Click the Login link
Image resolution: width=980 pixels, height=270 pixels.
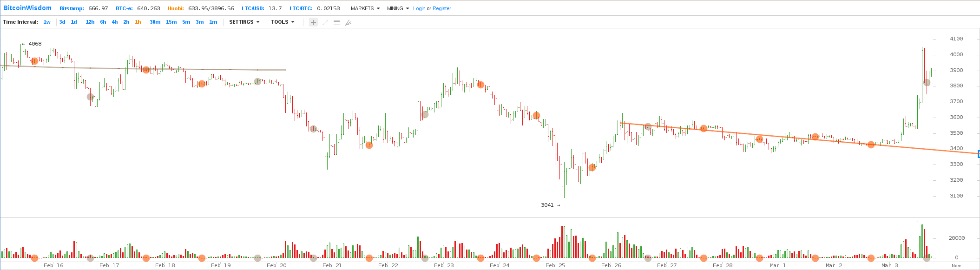tap(419, 8)
